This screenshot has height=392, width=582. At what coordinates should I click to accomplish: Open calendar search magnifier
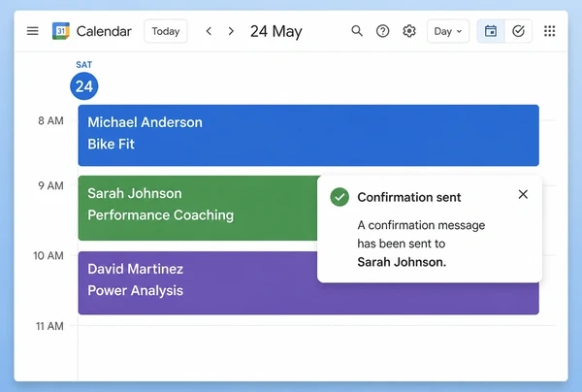357,31
